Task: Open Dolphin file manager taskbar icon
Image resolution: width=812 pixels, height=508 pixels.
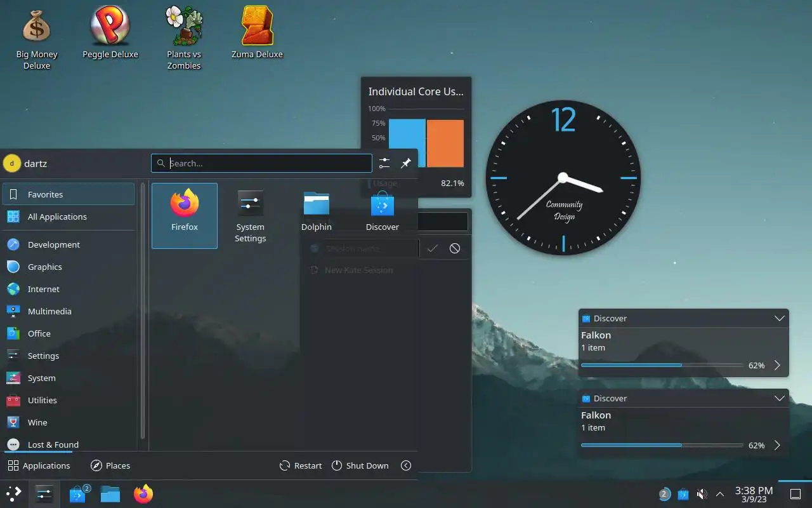Action: [110, 493]
